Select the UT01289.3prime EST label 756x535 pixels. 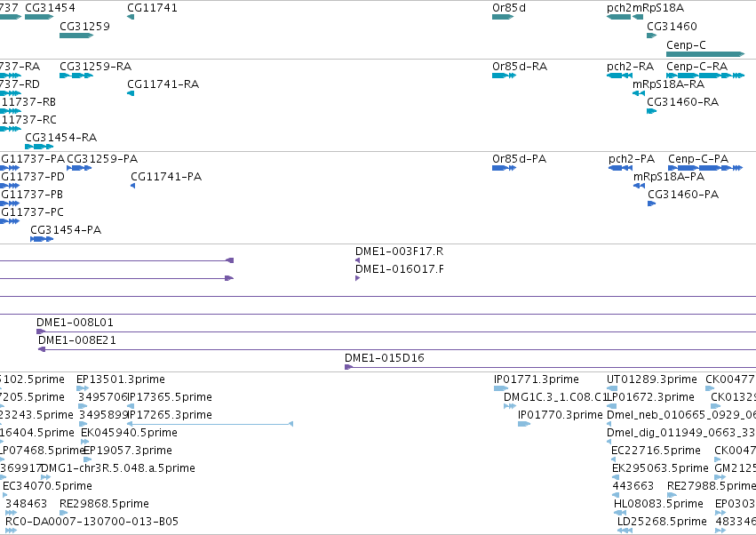pyautogui.click(x=652, y=379)
